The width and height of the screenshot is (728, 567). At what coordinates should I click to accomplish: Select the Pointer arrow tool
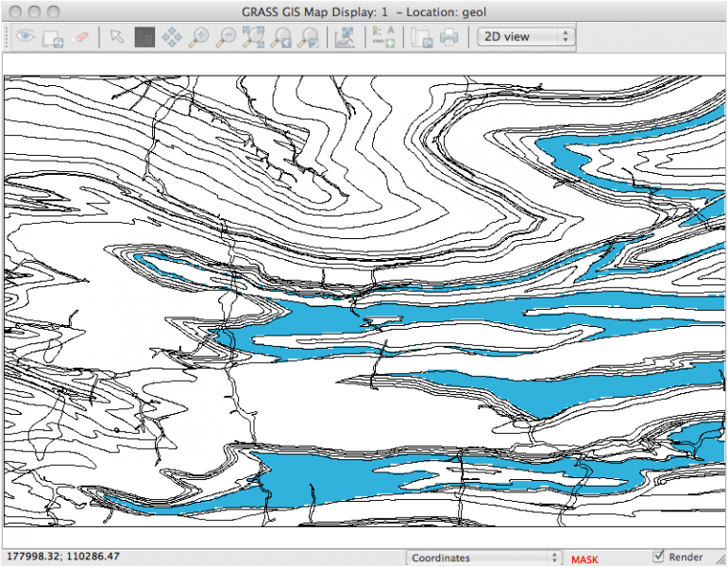tap(116, 38)
